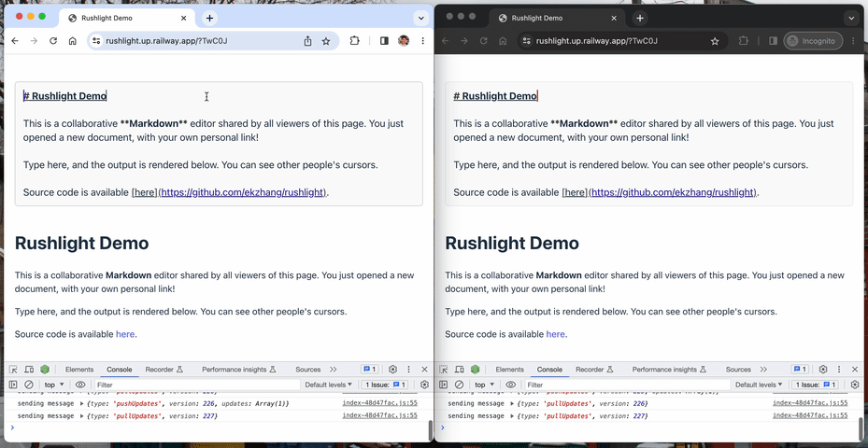Screen dimensions: 868x448
Task: Open index-48d47fac.js:55 link of pushUpdates row, left console
Action: (x=379, y=404)
